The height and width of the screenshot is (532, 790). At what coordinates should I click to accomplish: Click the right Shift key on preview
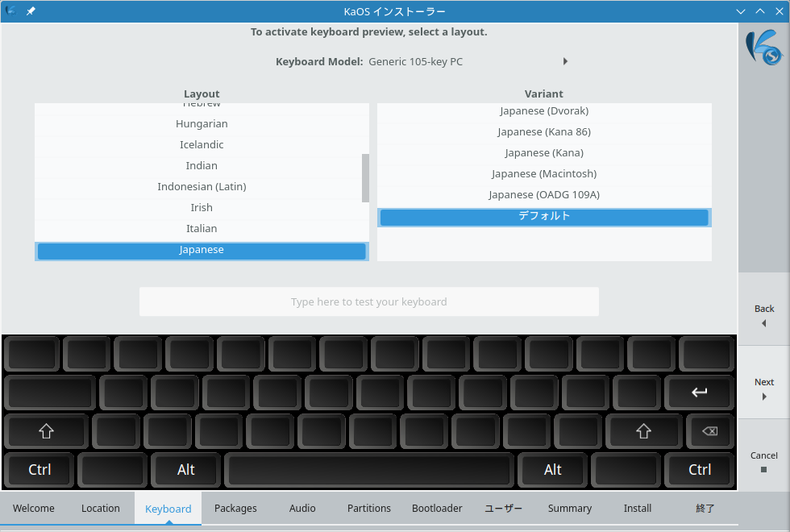[x=643, y=431]
